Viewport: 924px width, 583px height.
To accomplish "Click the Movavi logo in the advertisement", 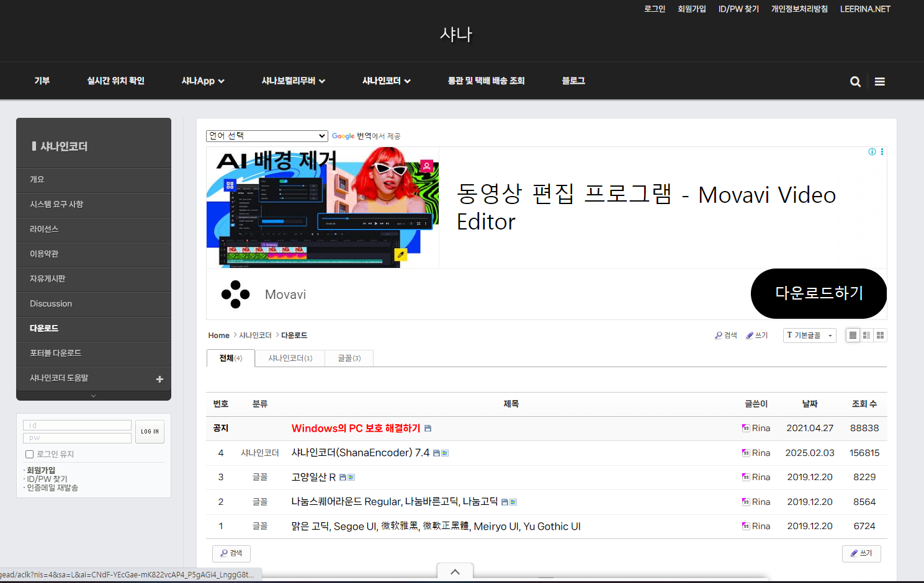I will click(x=236, y=294).
